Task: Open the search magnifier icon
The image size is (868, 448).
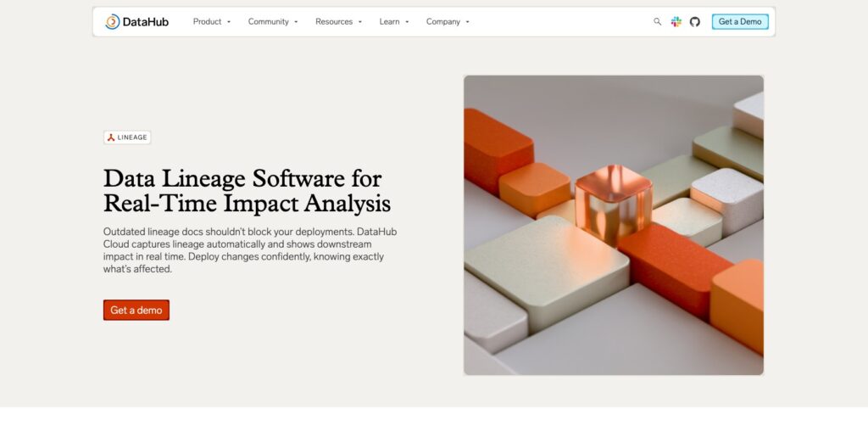Action: pos(657,21)
